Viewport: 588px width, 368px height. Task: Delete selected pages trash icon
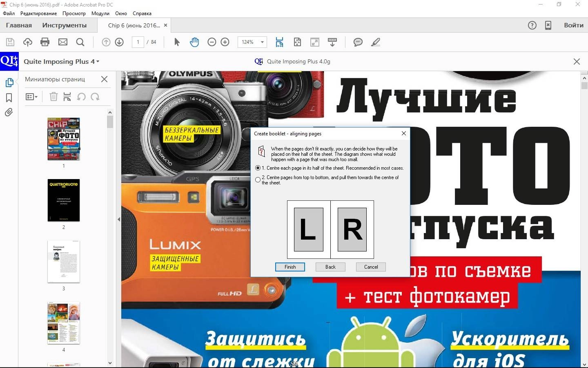(x=53, y=97)
